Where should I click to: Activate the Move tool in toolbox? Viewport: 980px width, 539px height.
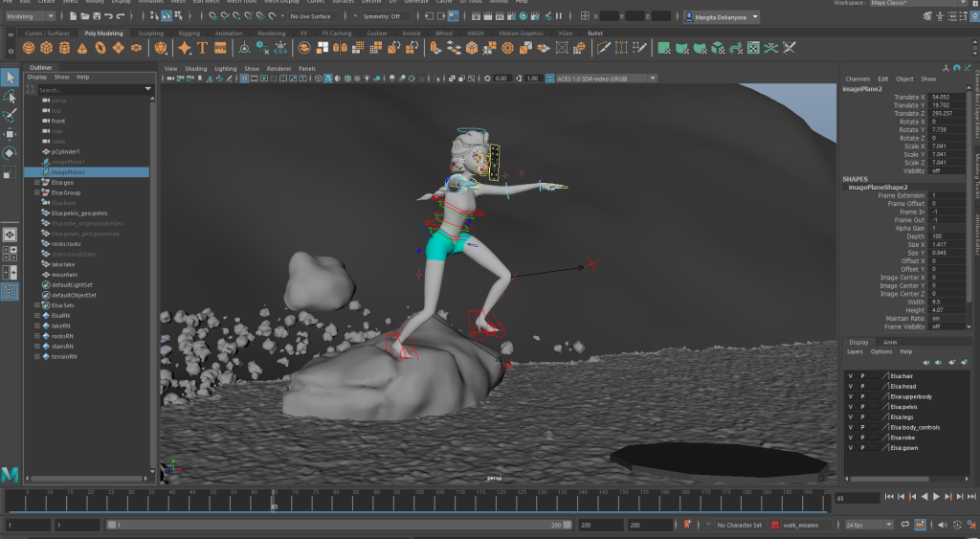(10, 134)
